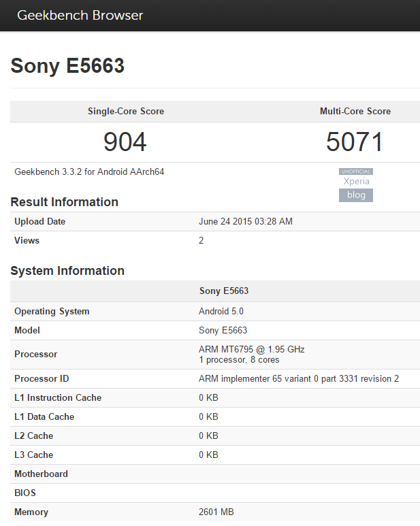
Task: Click the Result Information section heading
Action: tap(64, 202)
